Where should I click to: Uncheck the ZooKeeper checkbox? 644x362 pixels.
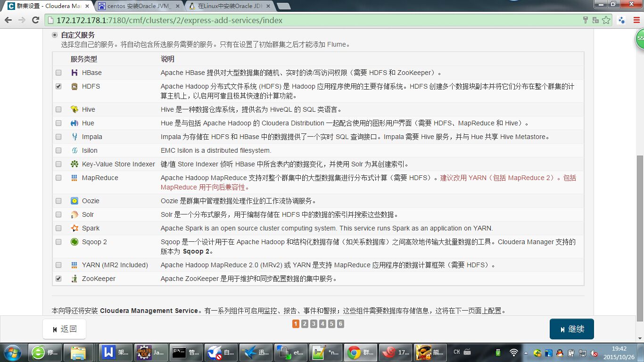[58, 279]
